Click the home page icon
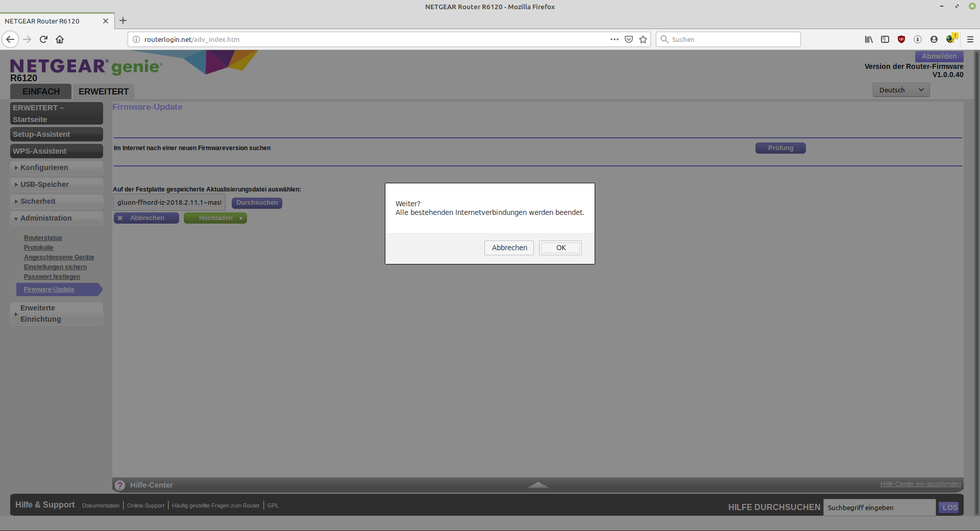Image resolution: width=980 pixels, height=531 pixels. click(60, 39)
